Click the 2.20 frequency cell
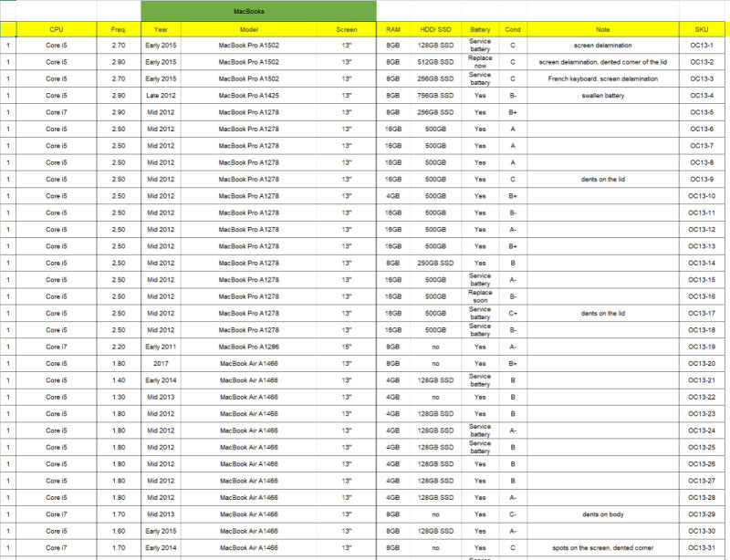 [119, 347]
